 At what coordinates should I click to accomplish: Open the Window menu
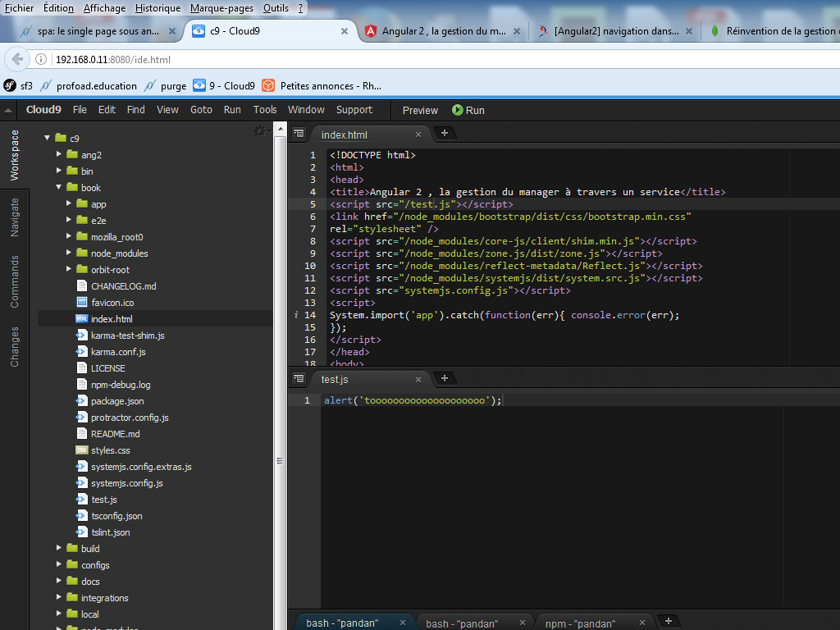click(307, 110)
